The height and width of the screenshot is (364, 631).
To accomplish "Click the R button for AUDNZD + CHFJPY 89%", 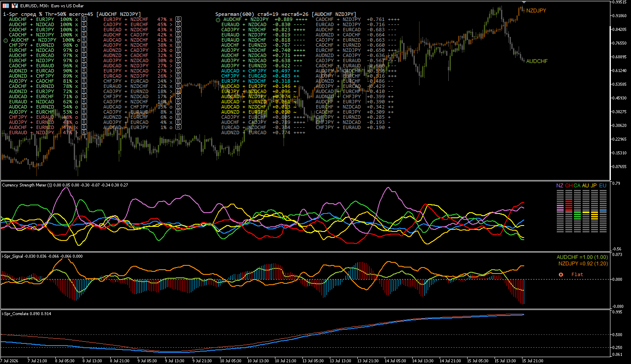I will click(84, 76).
